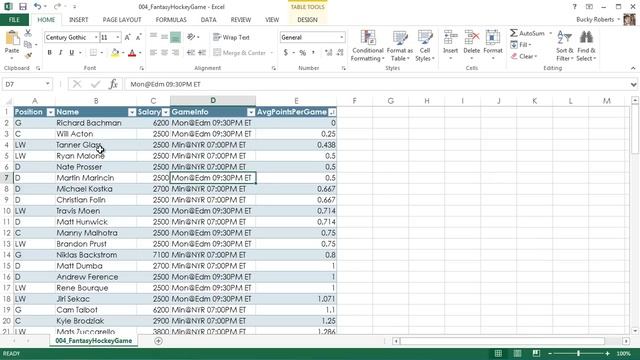Decrease font size with the smaller A icon
Screen dimensions: 640x360
(138, 37)
